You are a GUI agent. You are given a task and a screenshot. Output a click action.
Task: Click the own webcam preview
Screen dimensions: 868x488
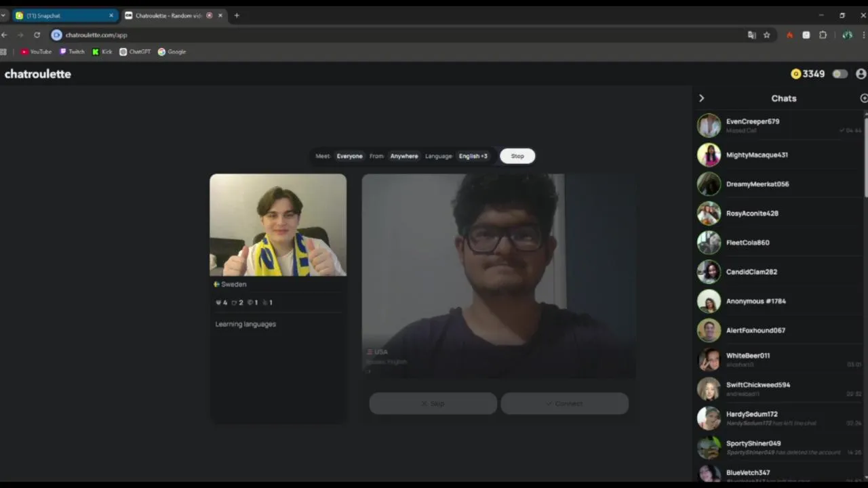pyautogui.click(x=278, y=225)
